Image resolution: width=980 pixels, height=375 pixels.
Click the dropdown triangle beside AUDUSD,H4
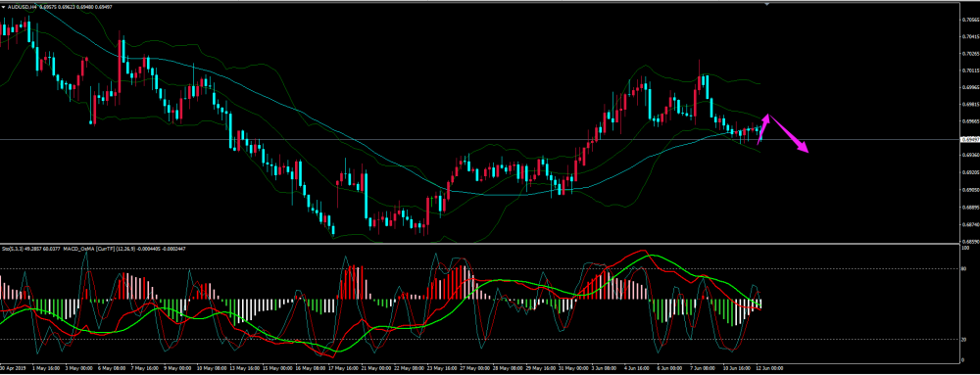point(3,7)
